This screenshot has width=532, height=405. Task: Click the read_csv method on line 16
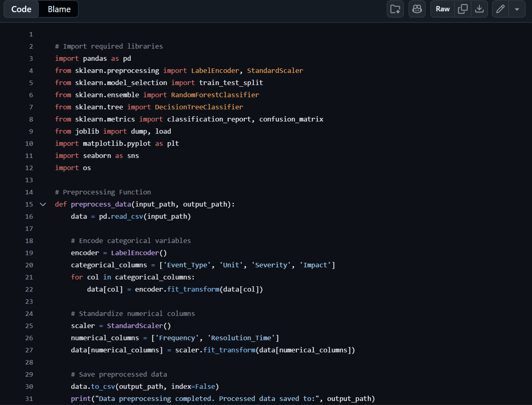click(x=127, y=217)
